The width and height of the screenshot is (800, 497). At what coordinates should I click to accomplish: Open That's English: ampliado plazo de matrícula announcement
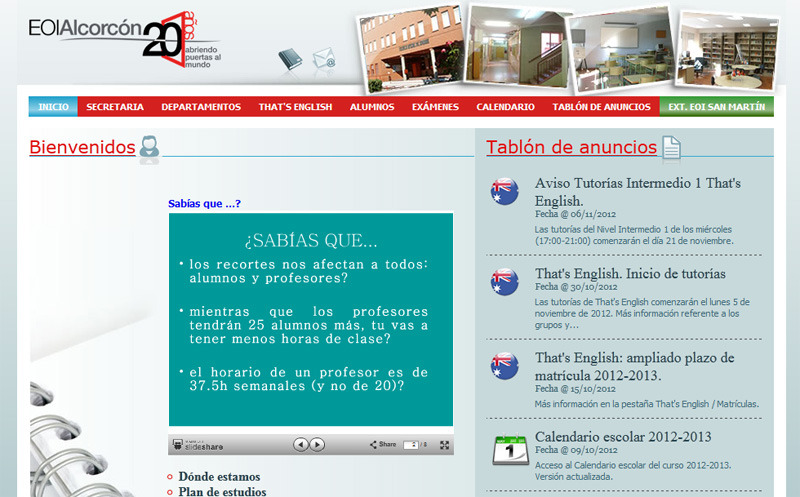click(634, 366)
